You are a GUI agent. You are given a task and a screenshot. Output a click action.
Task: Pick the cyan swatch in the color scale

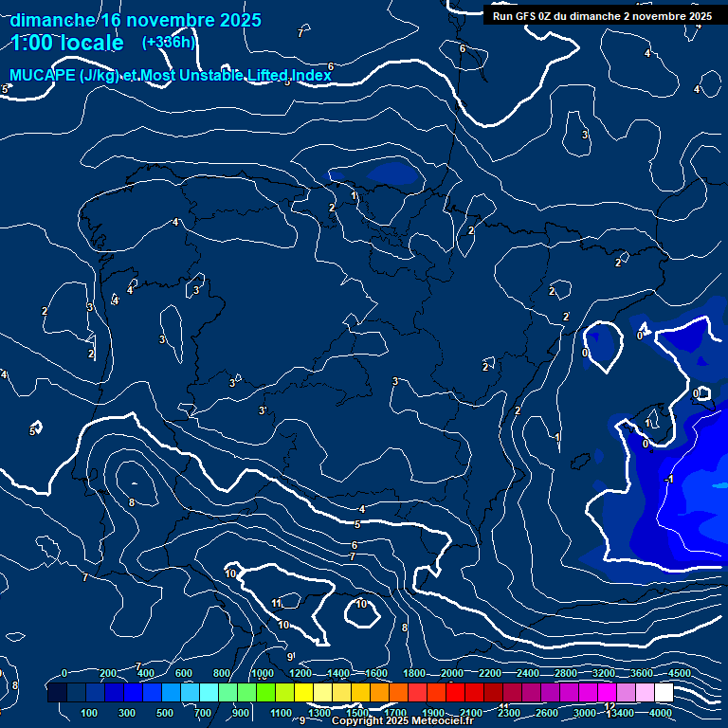pyautogui.click(x=209, y=692)
